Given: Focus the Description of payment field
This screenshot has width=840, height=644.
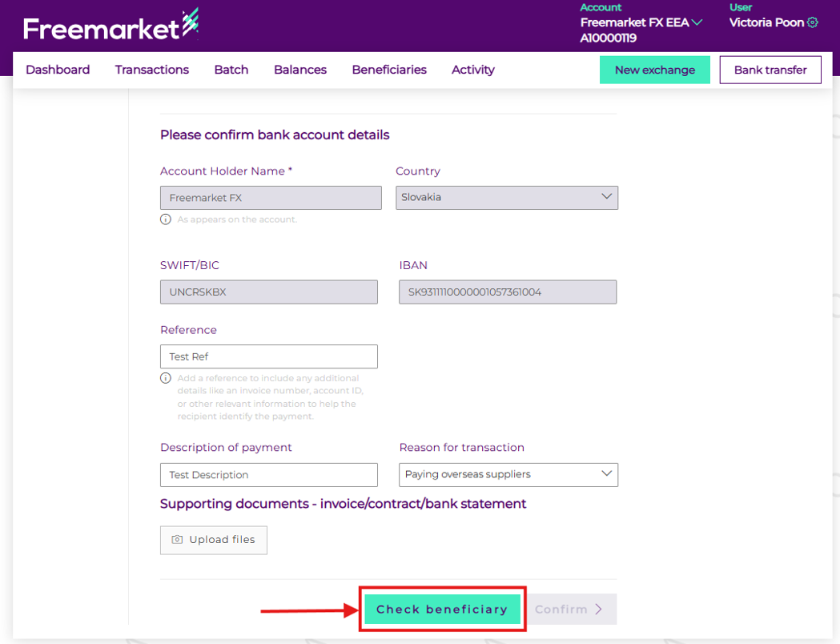Looking at the screenshot, I should point(268,475).
